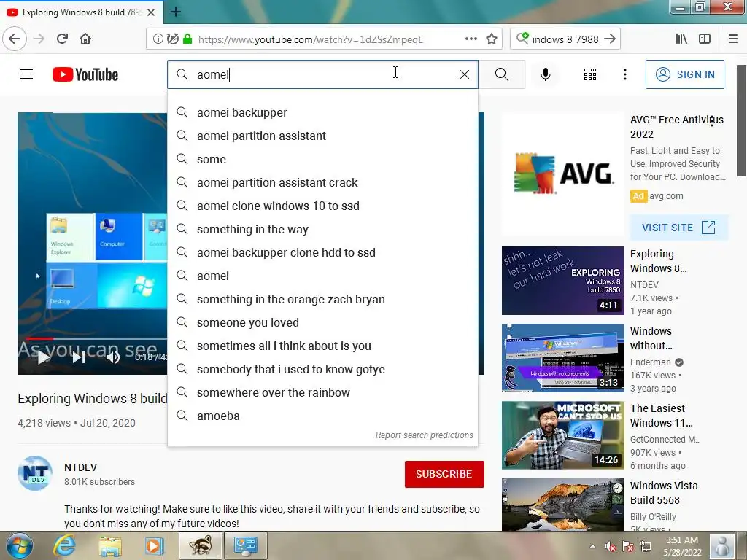747x560 pixels.
Task: Open Exploring Windows 8 build 7850 thumbnail
Action: pos(562,281)
